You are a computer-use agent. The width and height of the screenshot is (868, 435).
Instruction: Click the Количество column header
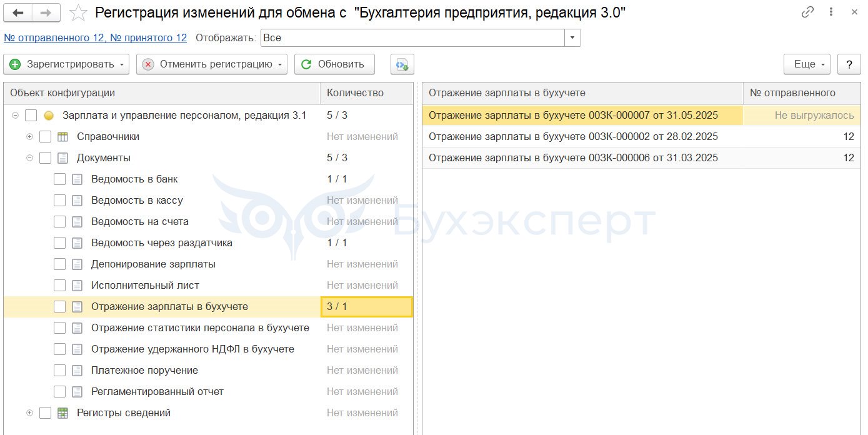click(x=367, y=93)
